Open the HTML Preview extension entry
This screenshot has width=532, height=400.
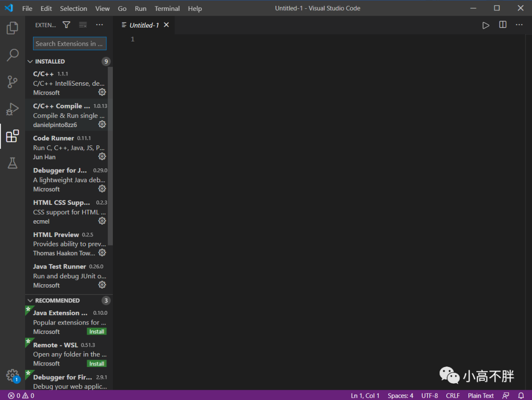pos(66,244)
